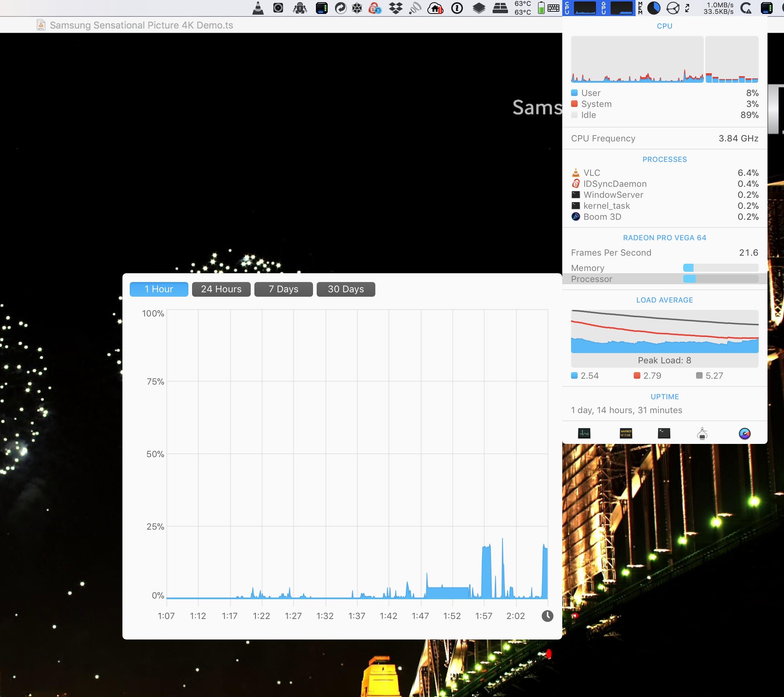Select the 1 Hour range
This screenshot has height=697, width=784.
click(159, 289)
